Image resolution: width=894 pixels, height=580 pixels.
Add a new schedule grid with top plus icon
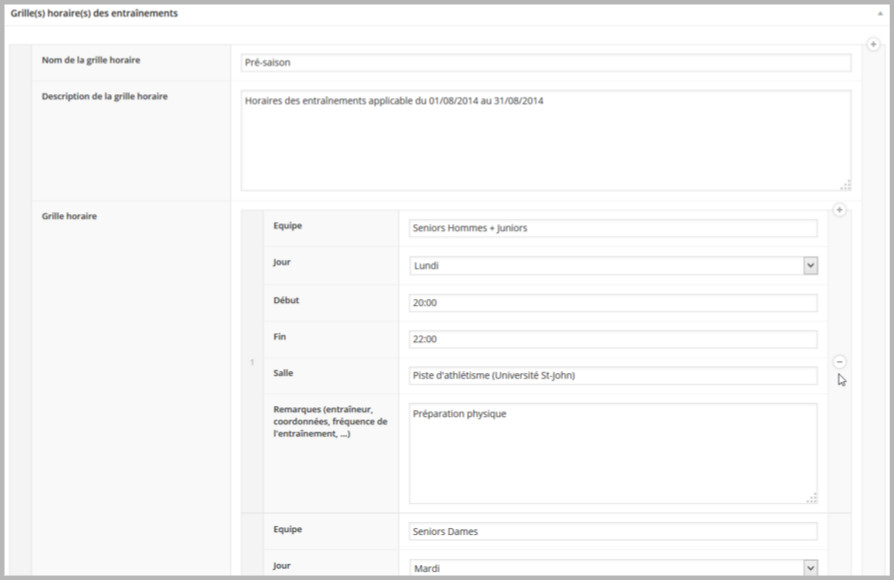[x=873, y=44]
